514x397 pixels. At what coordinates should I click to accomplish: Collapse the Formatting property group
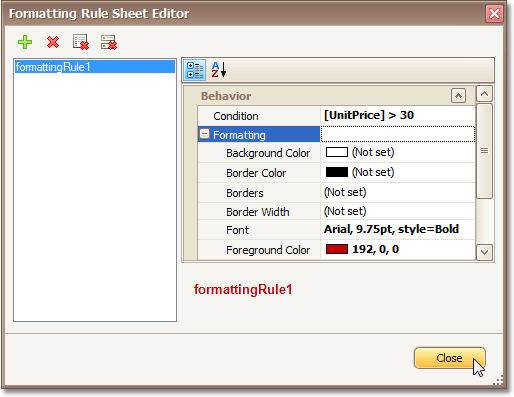tap(204, 134)
